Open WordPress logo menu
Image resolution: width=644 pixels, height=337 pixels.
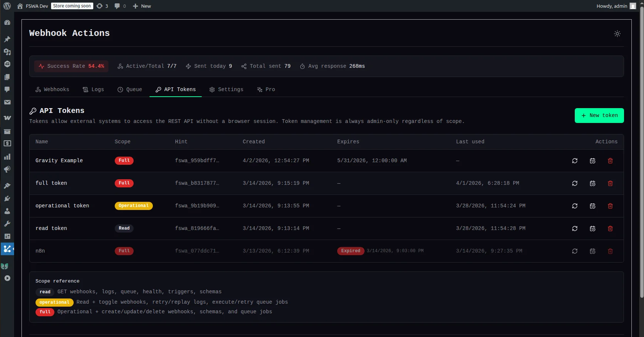click(x=7, y=6)
